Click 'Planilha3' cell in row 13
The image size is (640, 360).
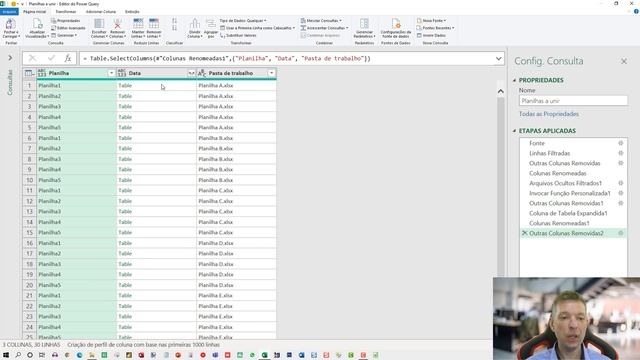point(76,211)
